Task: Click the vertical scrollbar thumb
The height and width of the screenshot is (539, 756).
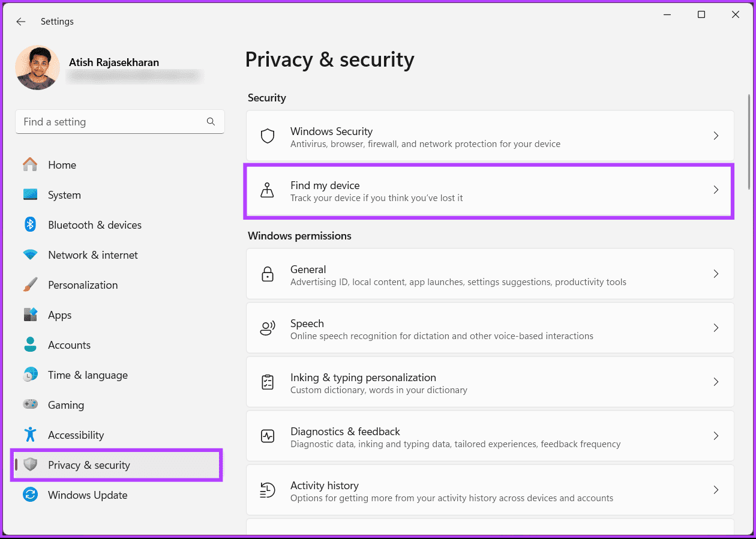Action: coord(748,142)
